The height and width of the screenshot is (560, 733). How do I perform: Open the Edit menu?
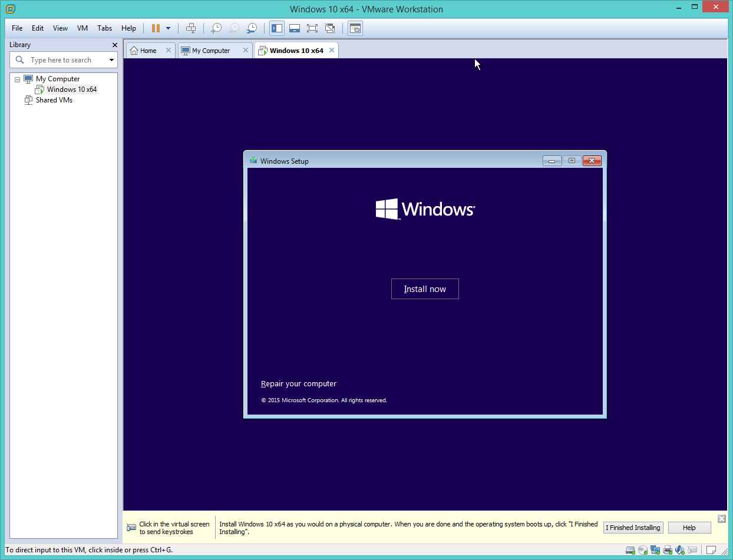pos(38,28)
